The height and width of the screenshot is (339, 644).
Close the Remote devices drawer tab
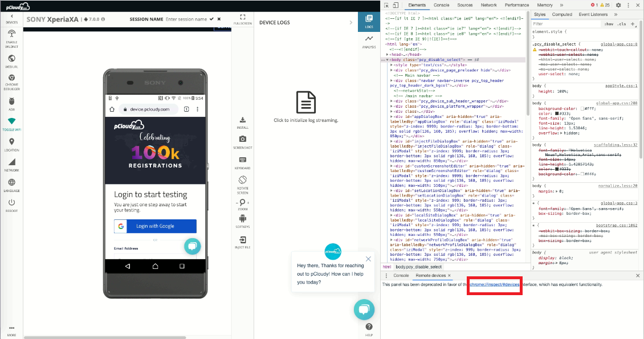click(449, 276)
